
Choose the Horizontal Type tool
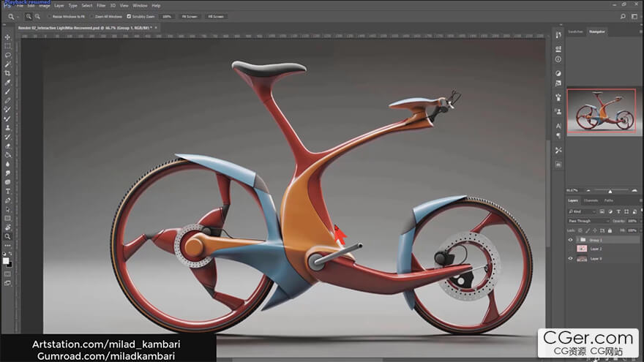7,191
